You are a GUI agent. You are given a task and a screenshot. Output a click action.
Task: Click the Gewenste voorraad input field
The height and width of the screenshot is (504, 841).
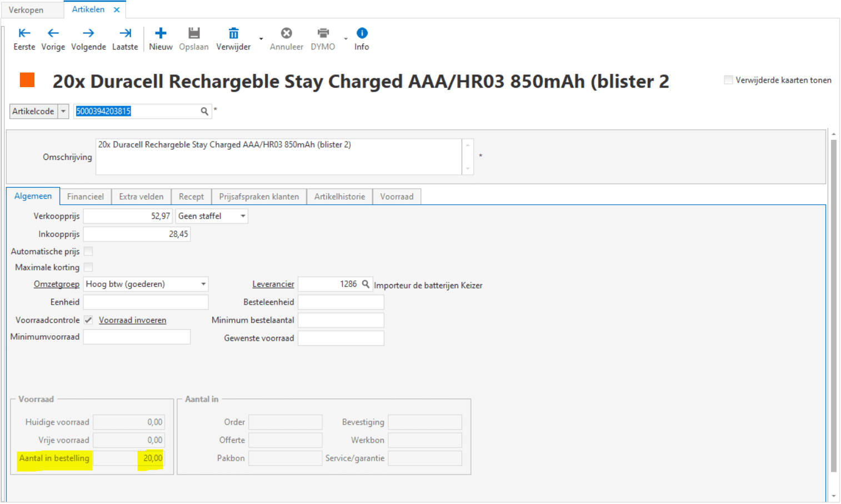pyautogui.click(x=341, y=338)
